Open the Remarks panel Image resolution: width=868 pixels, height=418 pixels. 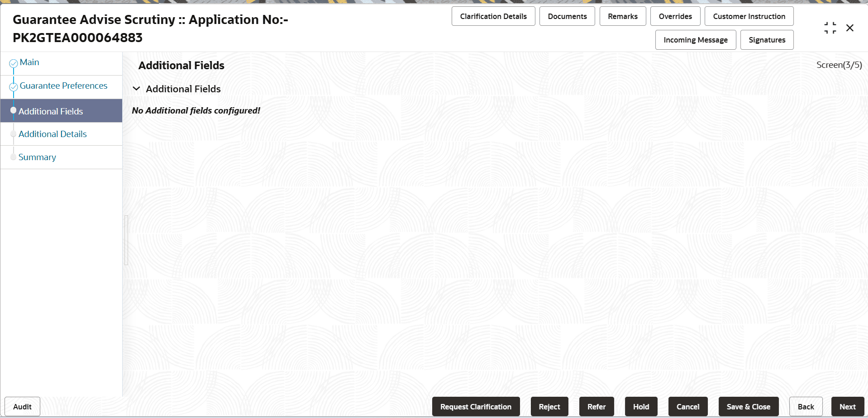click(622, 16)
